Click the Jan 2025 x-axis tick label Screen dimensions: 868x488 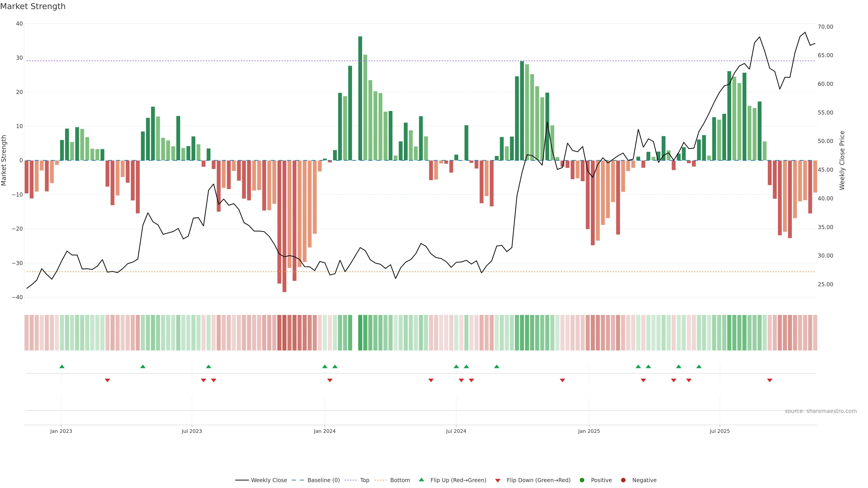click(x=589, y=431)
